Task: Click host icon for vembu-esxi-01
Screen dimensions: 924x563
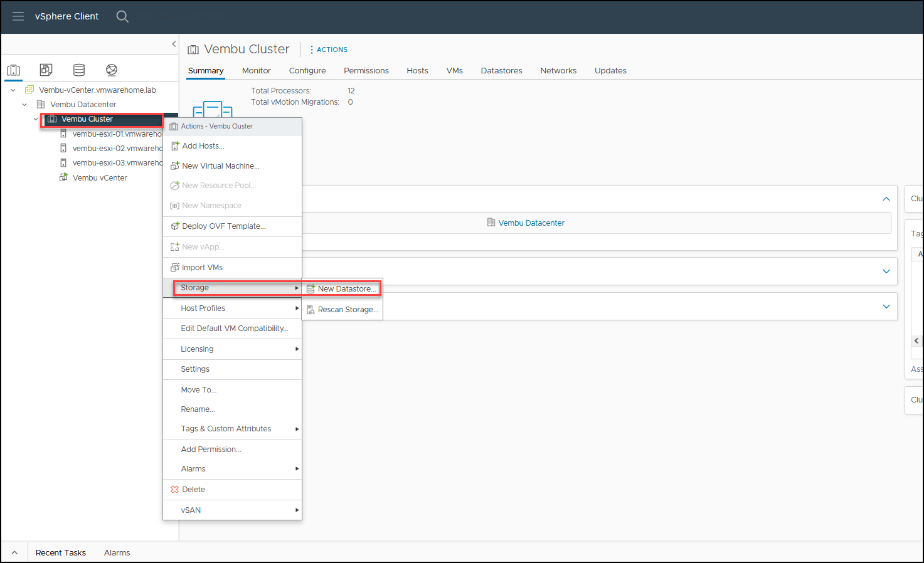Action: click(63, 134)
